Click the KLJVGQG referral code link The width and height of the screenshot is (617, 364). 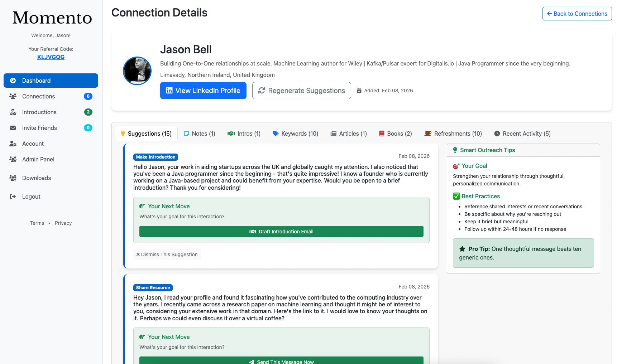[x=51, y=57]
